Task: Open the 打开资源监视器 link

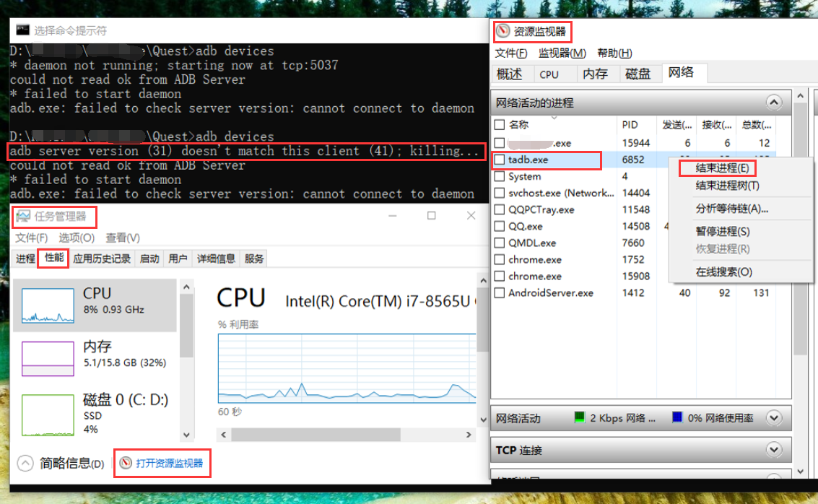Action: (169, 463)
